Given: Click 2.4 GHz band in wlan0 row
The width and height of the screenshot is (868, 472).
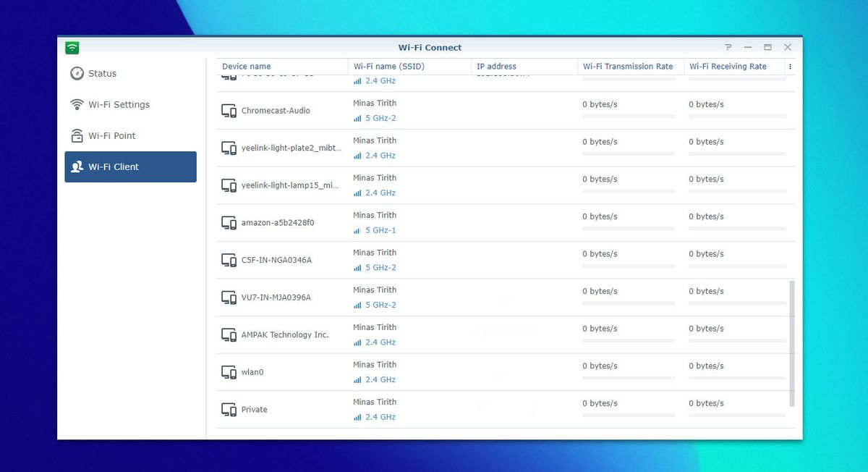Looking at the screenshot, I should (x=380, y=380).
